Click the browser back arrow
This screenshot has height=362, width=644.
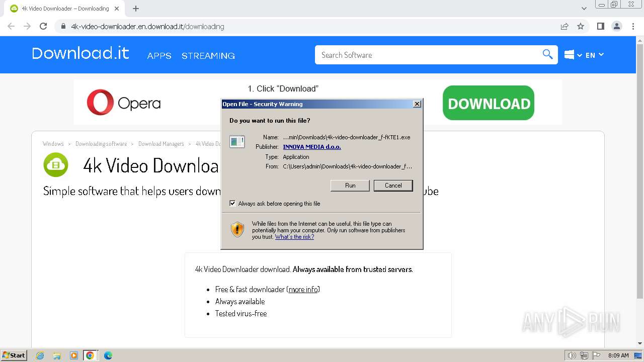tap(11, 26)
